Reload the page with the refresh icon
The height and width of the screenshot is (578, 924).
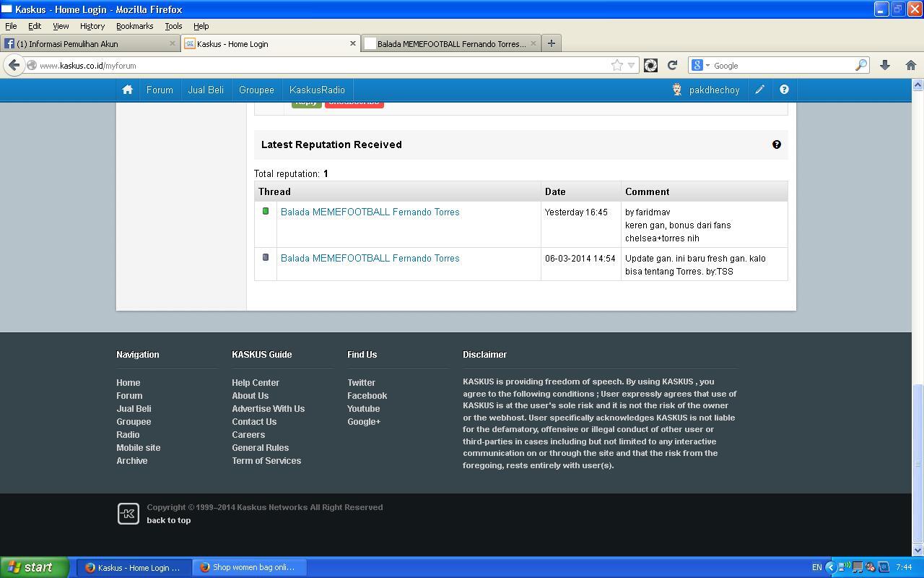point(672,65)
